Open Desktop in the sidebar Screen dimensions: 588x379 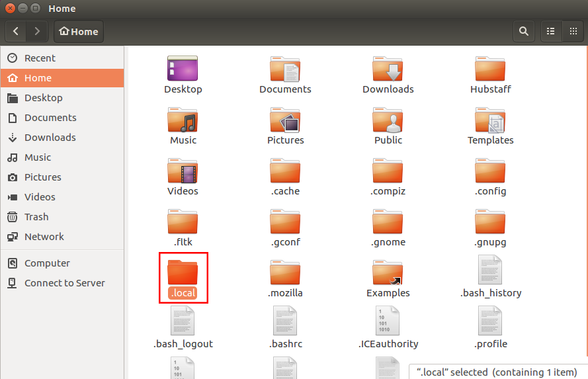(62, 98)
